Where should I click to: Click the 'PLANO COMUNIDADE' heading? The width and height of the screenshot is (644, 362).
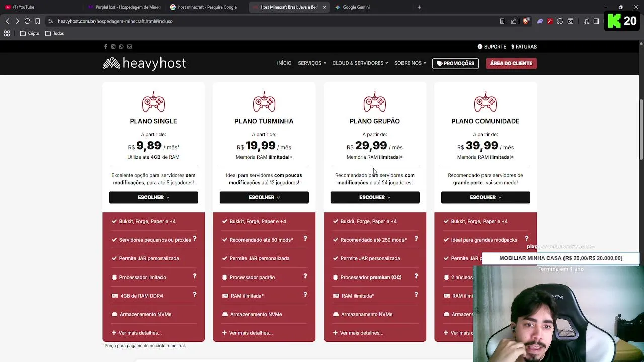pos(486,121)
